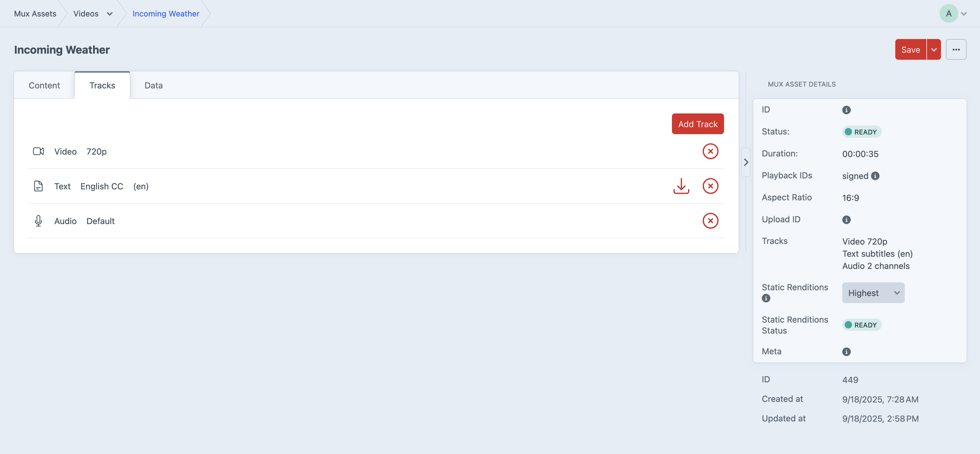This screenshot has height=454, width=980.
Task: Open the user account avatar menu
Action: (953, 14)
